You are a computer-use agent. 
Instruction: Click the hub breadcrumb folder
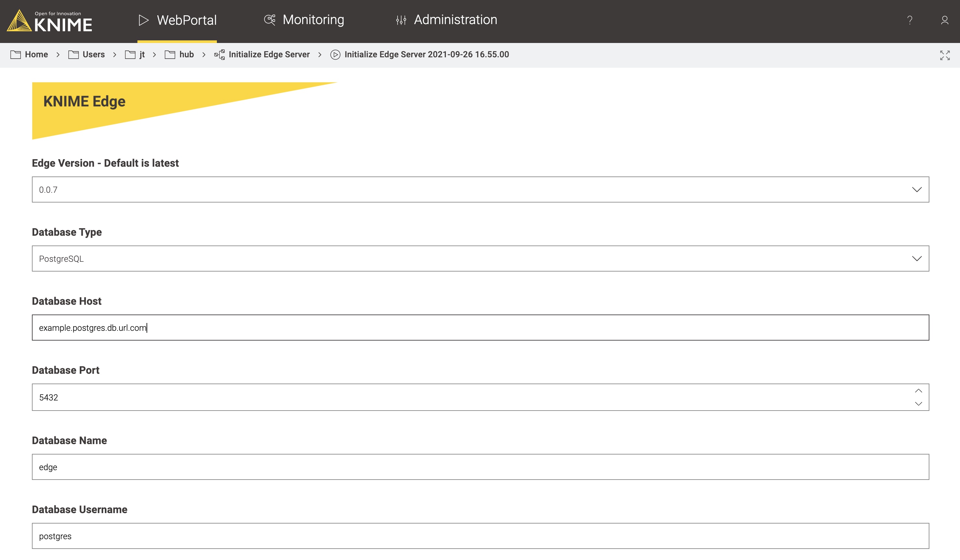[186, 55]
